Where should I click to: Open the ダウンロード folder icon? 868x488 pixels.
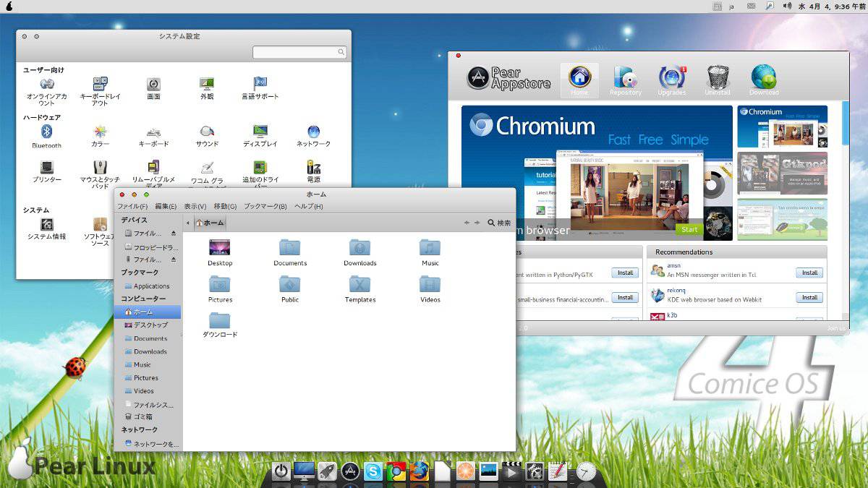pos(220,325)
